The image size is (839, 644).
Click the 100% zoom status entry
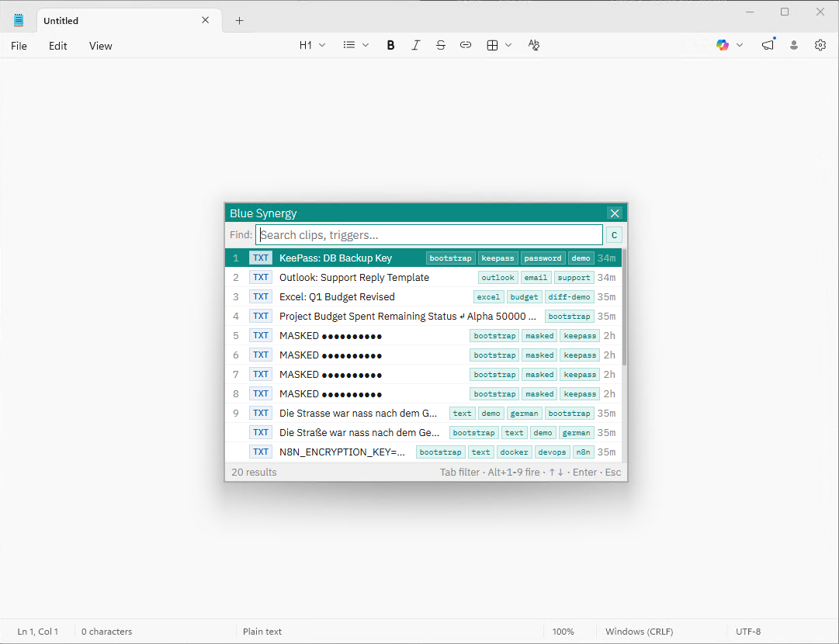563,632
